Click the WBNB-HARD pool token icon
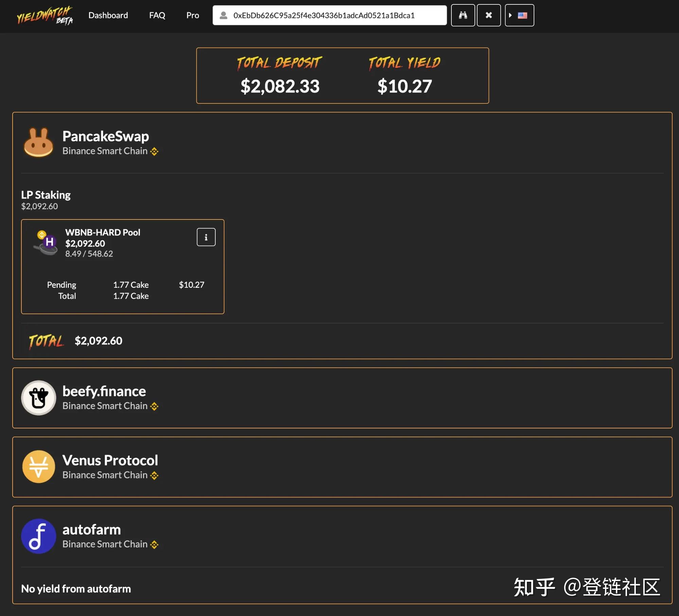679x616 pixels. tap(46, 243)
